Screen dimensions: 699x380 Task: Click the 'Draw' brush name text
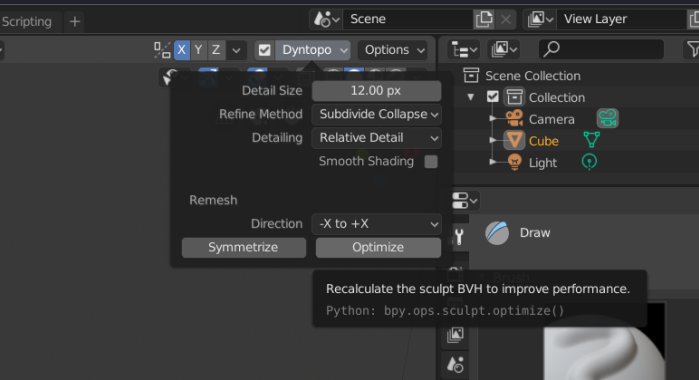point(535,233)
